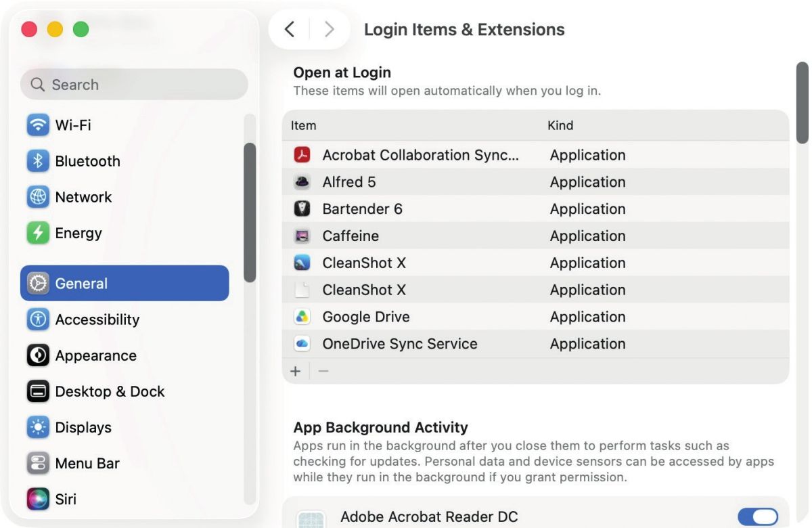
Task: Go back with the left chevron
Action: pos(290,29)
